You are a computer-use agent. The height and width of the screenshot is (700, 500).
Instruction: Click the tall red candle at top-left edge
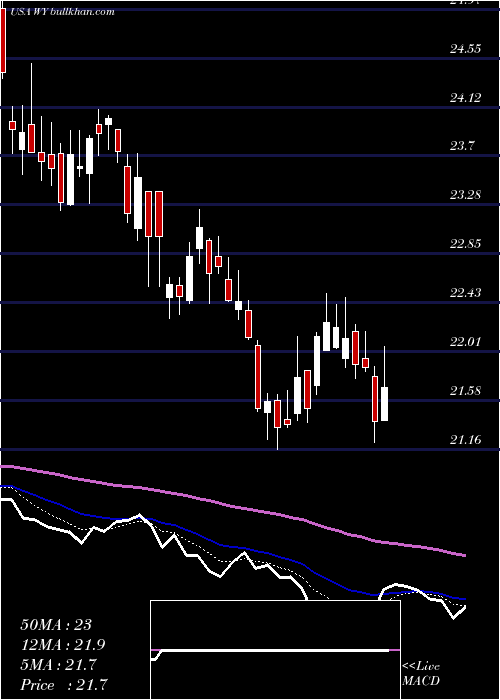pos(3,42)
